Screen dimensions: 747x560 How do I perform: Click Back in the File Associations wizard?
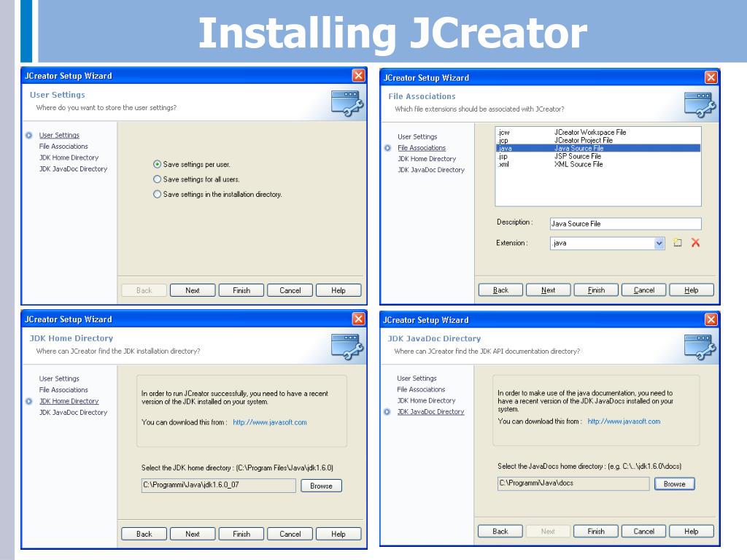[x=500, y=290]
